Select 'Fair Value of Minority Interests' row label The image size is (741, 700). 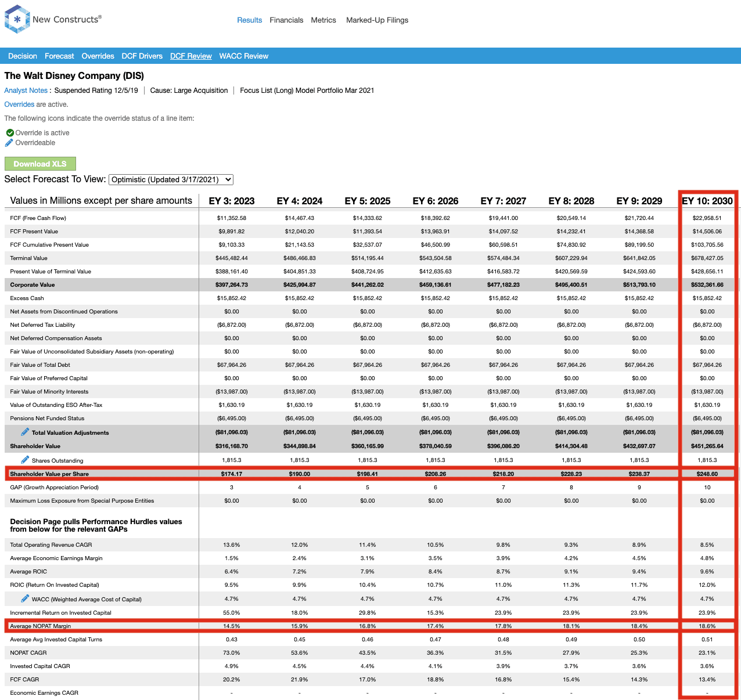tap(49, 392)
